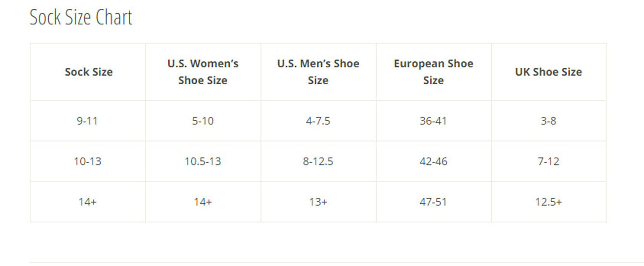Click the U.S. Women's Shoe Size header
This screenshot has width=644, height=266.
pos(203,72)
